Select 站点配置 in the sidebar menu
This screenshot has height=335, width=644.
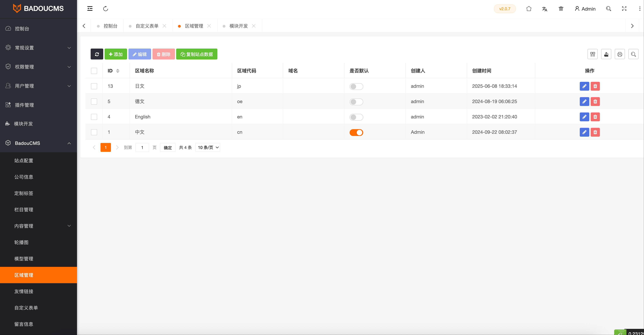tap(24, 161)
